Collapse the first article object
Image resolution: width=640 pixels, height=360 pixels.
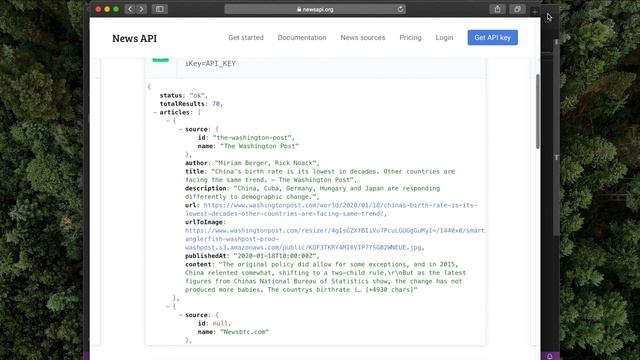pyautogui.click(x=168, y=121)
